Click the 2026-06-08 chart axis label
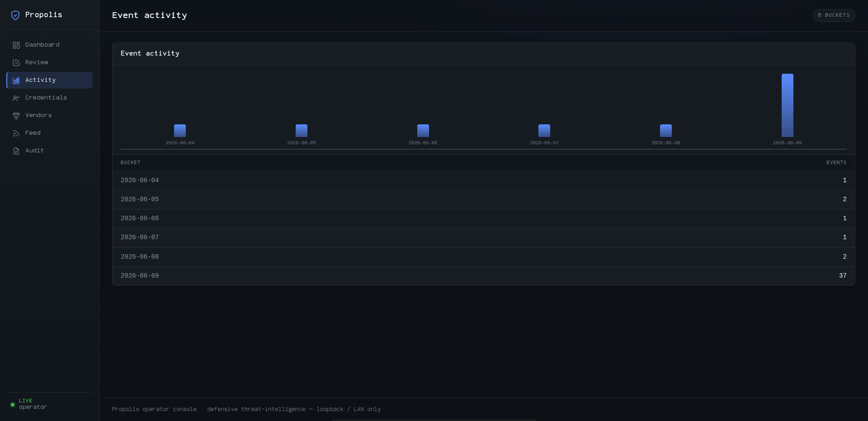The image size is (868, 421). (666, 143)
